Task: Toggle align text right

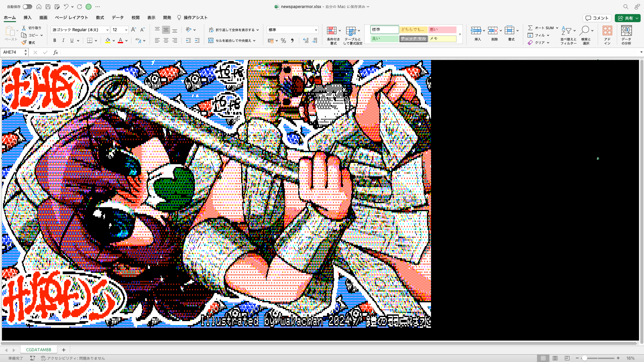Action: point(175,41)
